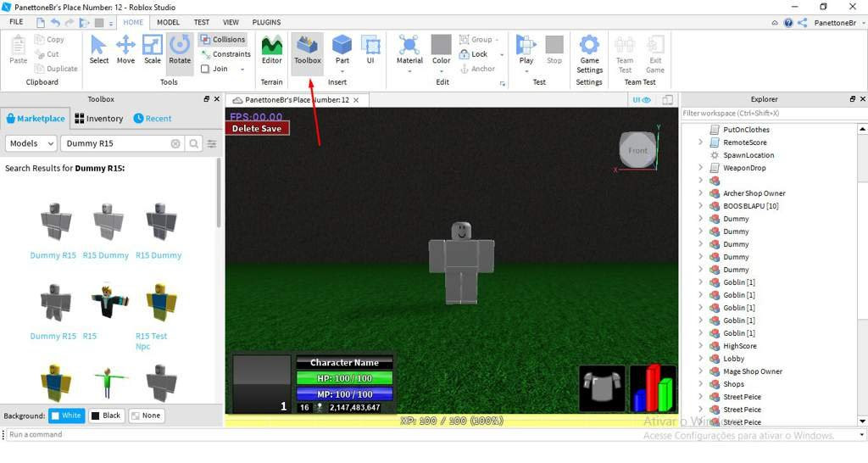Viewport: 868px width, 463px height.
Task: Click the Paste clipboard button
Action: point(19,50)
